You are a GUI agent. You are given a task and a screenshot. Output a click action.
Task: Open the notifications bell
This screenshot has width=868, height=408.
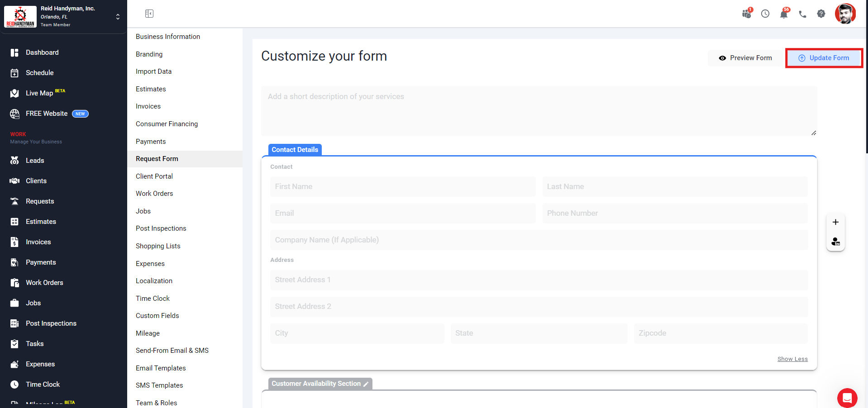coord(784,14)
